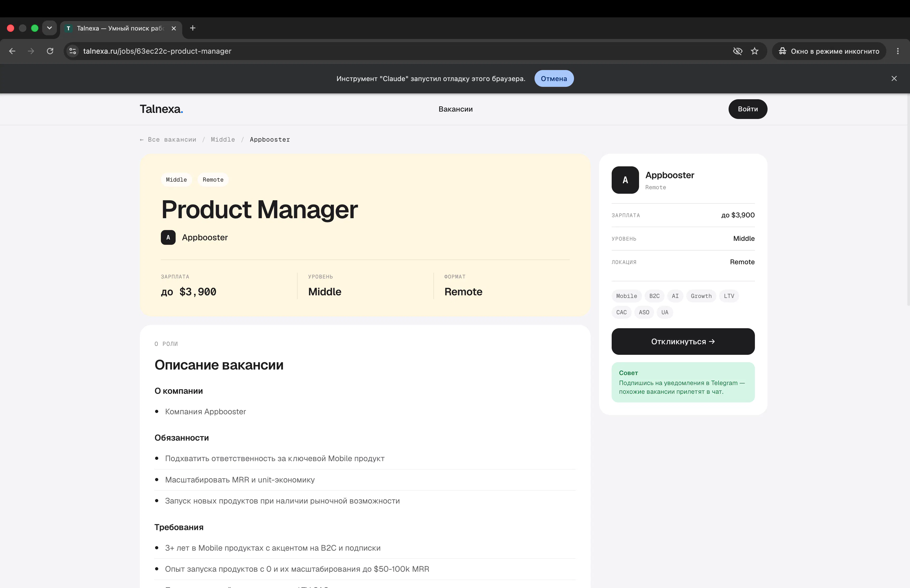This screenshot has height=588, width=910.
Task: Bookmark this page with the star icon
Action: [x=755, y=51]
